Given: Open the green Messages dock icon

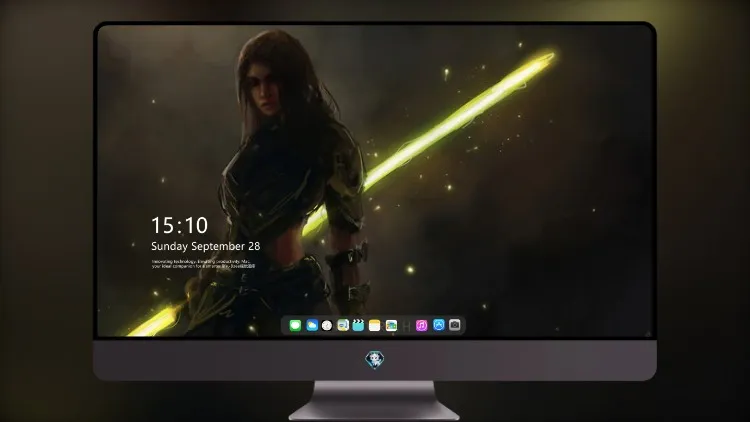Looking at the screenshot, I should point(295,325).
